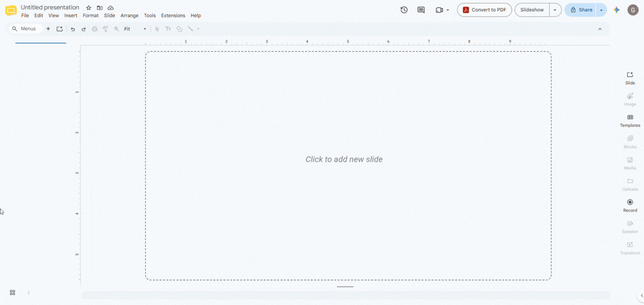Check the cloud save status icon
This screenshot has width=644, height=305.
pos(110,8)
